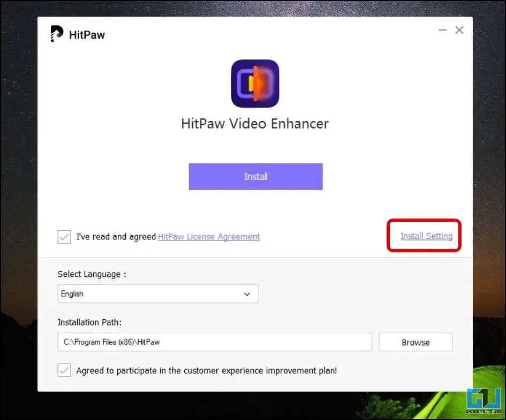Viewport: 506px width, 420px height.
Task: Uncheck the license agreement checkbox
Action: pos(64,237)
